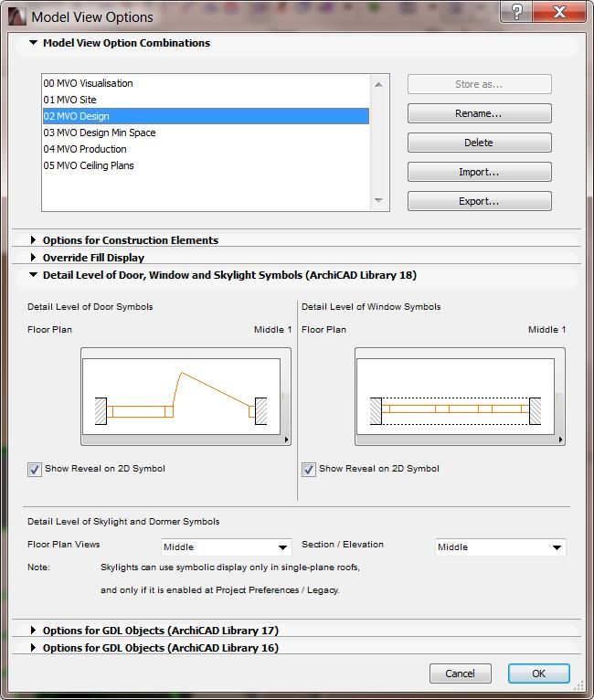Click the dialog resize grip corner

579,684
